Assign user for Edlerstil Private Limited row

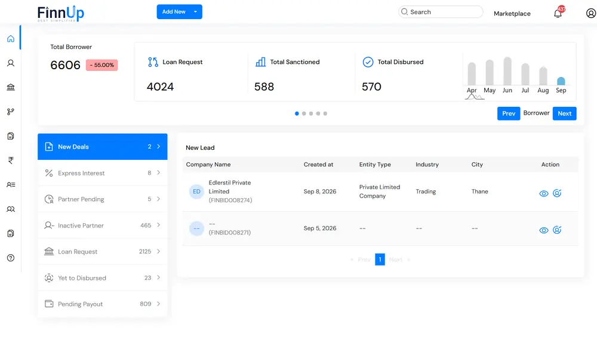557,193
